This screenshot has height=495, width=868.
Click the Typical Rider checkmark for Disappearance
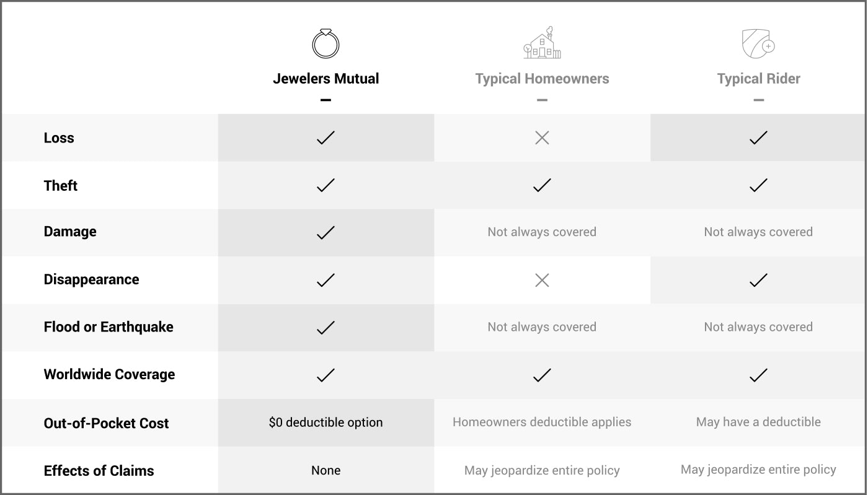click(758, 280)
